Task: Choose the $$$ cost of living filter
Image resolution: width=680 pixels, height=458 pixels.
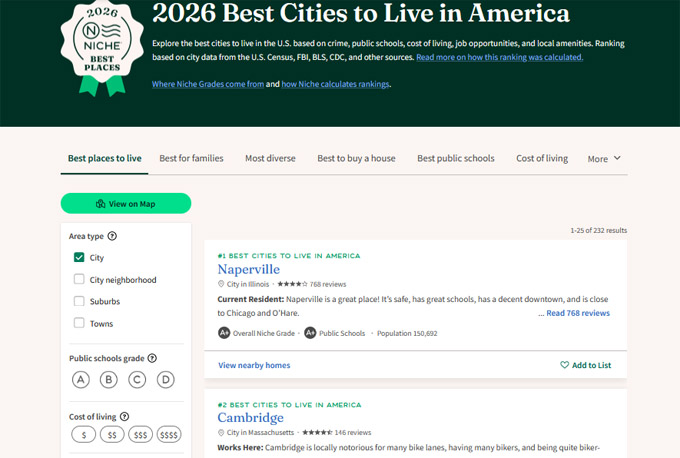Action: [x=139, y=435]
